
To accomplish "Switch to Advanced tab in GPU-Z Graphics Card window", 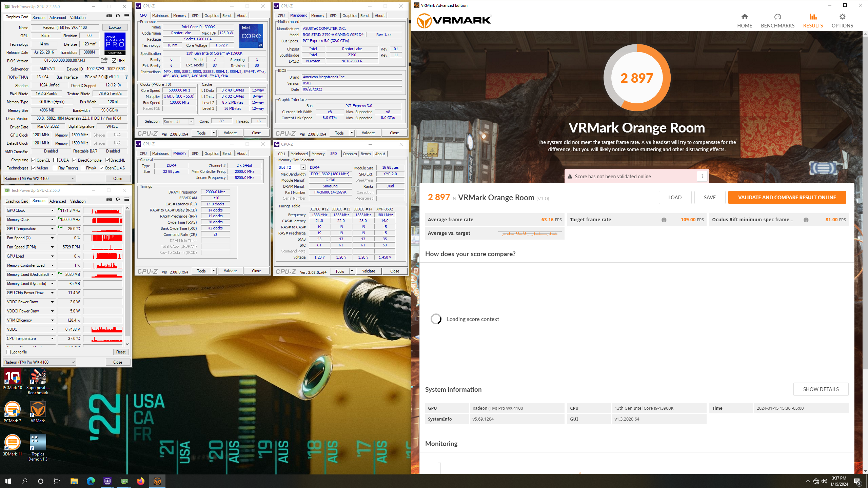I will (58, 17).
